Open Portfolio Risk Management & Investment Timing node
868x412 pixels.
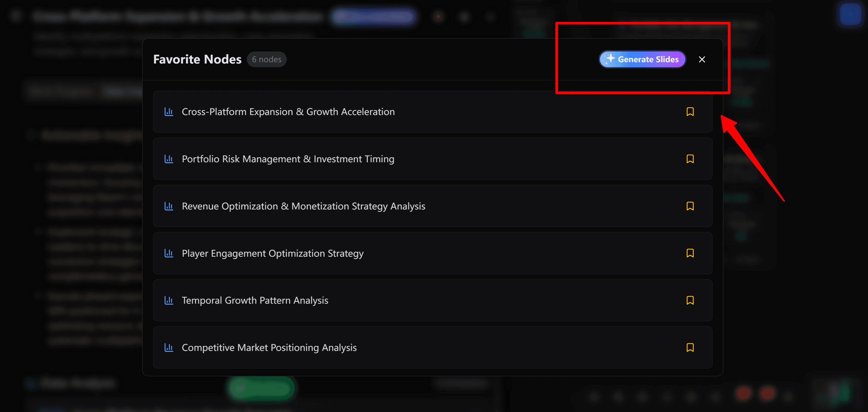coord(433,159)
